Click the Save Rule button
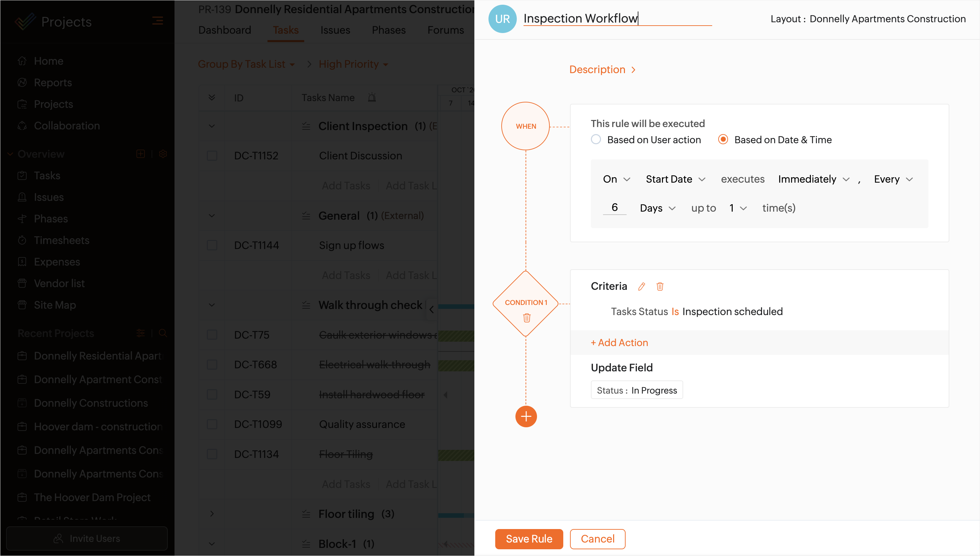Image resolution: width=980 pixels, height=556 pixels. (x=529, y=539)
